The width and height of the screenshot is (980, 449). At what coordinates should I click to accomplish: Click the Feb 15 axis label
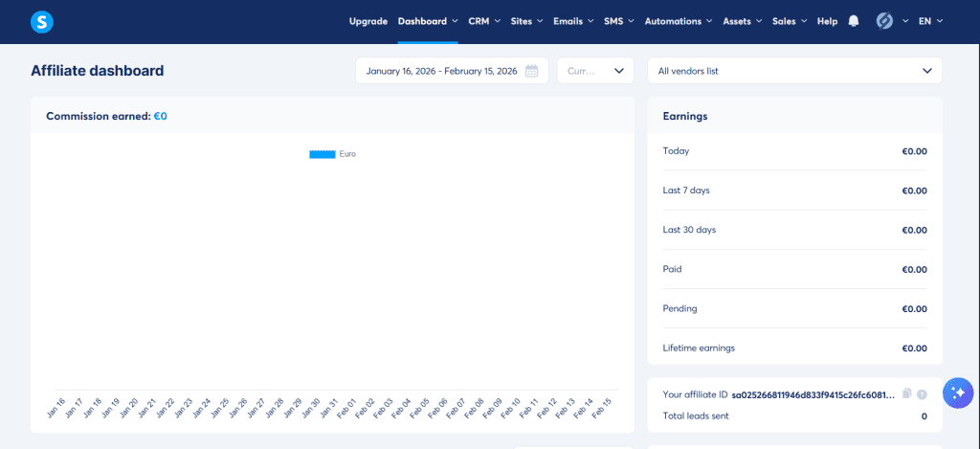pyautogui.click(x=601, y=409)
